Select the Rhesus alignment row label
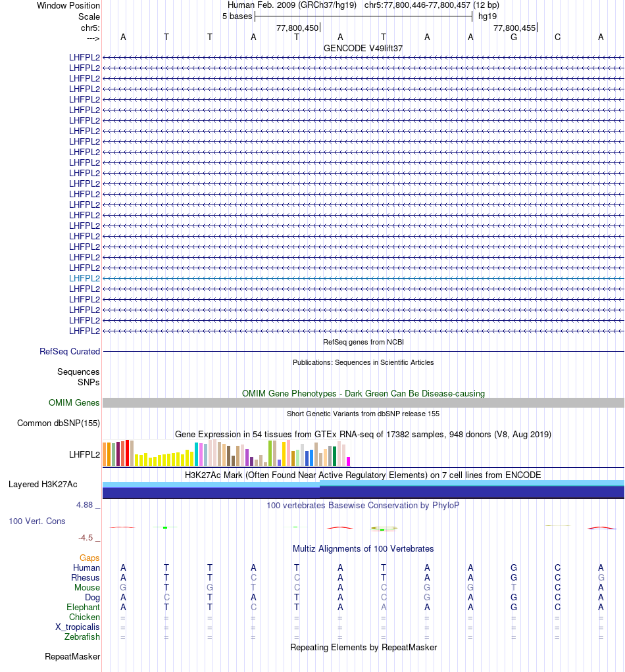625x672 pixels. pos(86,577)
